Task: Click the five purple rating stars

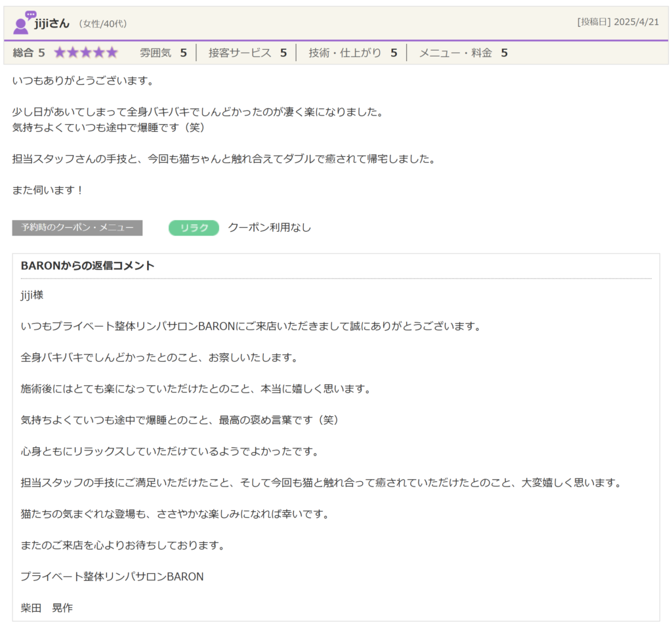Action: (85, 53)
